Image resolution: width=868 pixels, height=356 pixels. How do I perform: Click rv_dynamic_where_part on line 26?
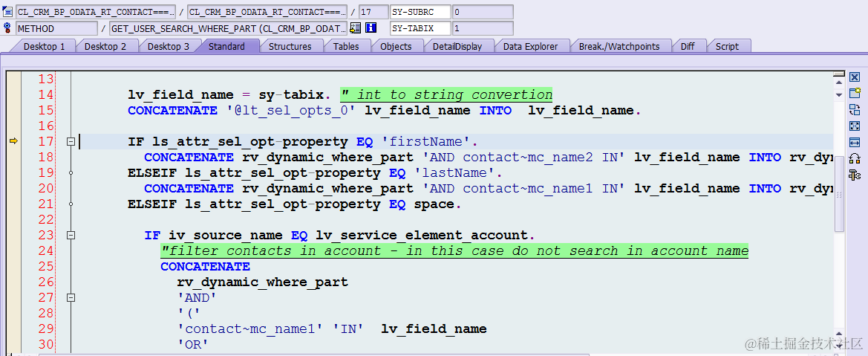[x=262, y=282]
